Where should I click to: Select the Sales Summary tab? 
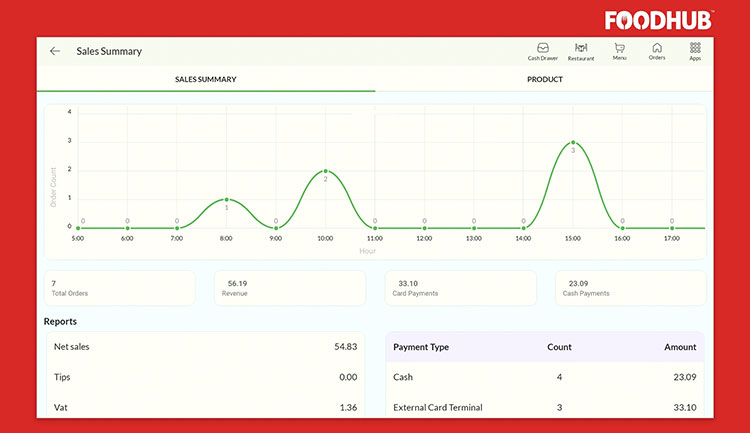206,79
